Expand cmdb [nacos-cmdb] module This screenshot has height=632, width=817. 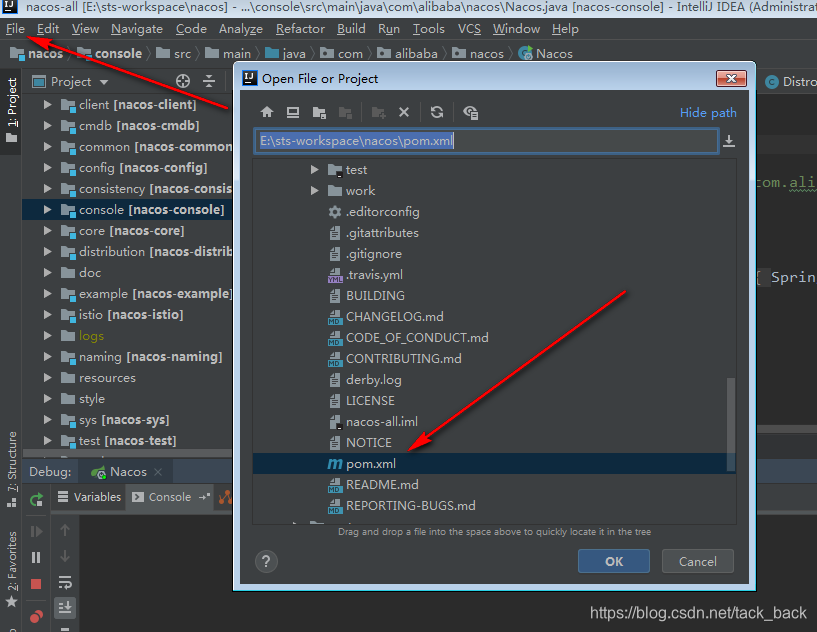coord(47,126)
